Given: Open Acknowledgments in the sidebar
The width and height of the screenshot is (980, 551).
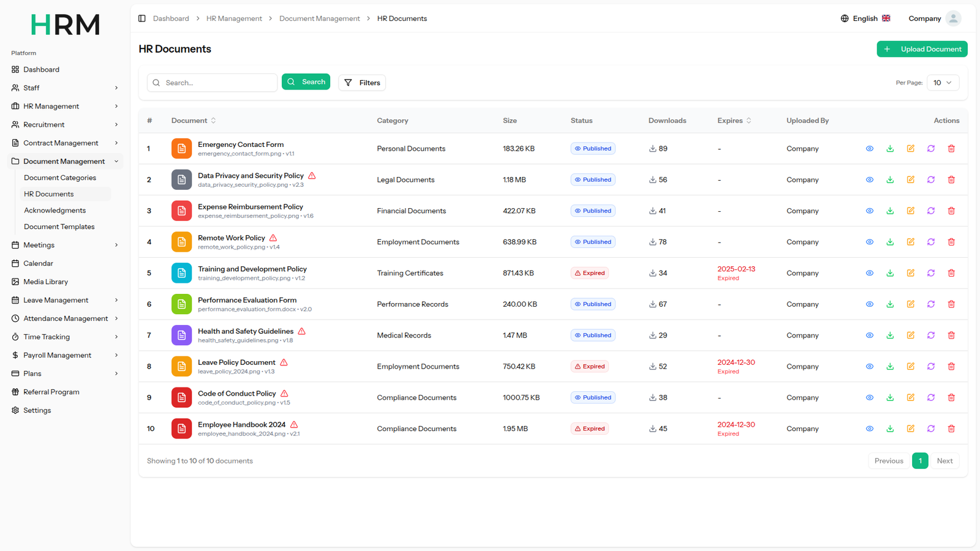Looking at the screenshot, I should [x=55, y=211].
